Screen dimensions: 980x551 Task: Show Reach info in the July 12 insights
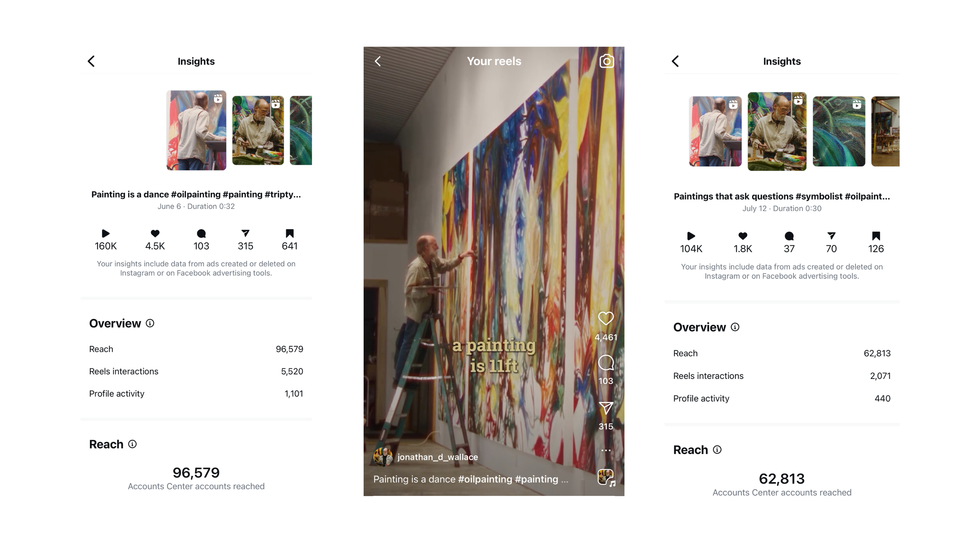(x=717, y=449)
